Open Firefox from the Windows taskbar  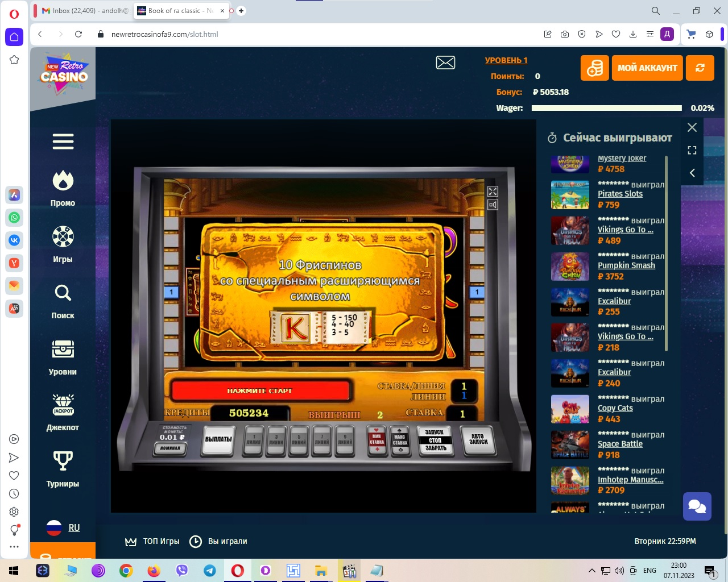pos(154,571)
